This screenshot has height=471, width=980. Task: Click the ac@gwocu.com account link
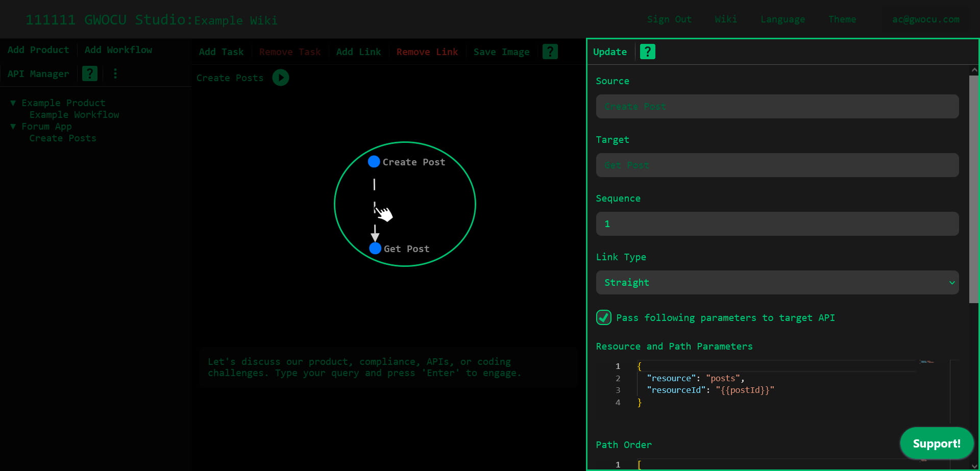[x=926, y=19]
